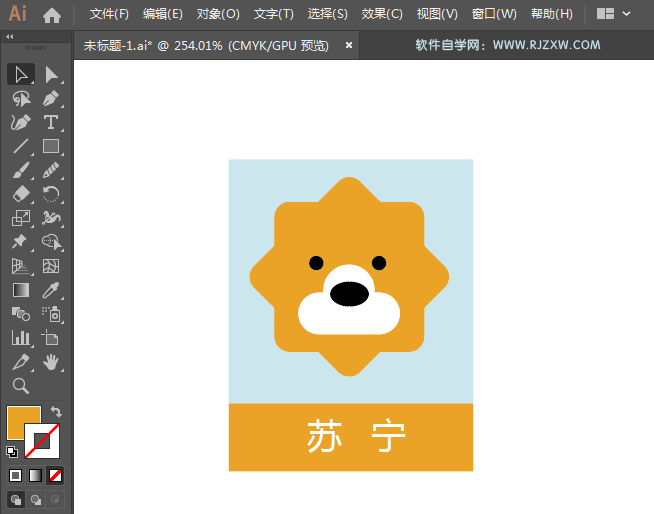Open the 窗口(W) menu
This screenshot has height=514, width=654.
click(x=494, y=14)
